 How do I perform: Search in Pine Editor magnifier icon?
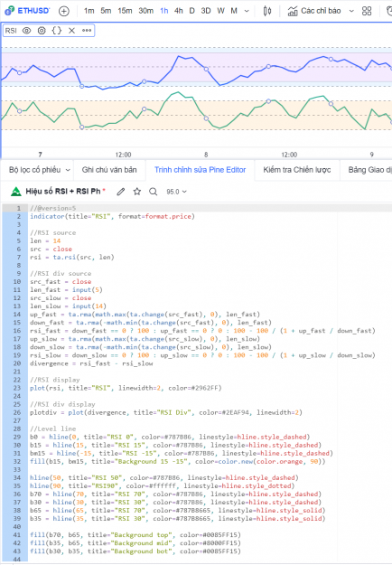pos(153,192)
